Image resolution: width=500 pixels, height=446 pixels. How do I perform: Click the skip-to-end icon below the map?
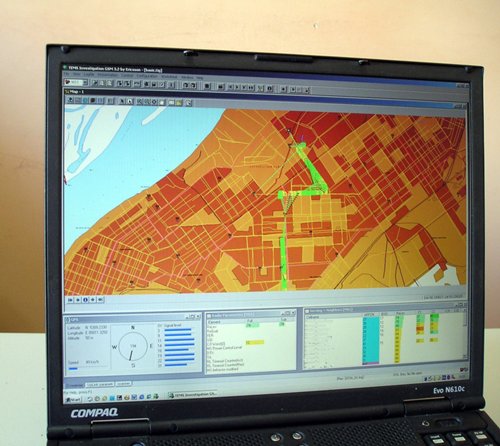tap(100, 300)
